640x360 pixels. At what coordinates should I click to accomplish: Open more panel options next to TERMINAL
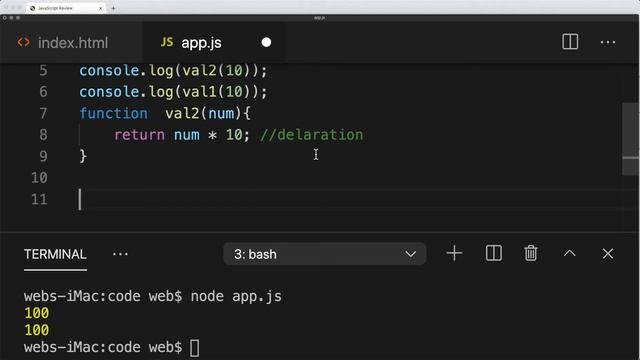[x=120, y=254]
